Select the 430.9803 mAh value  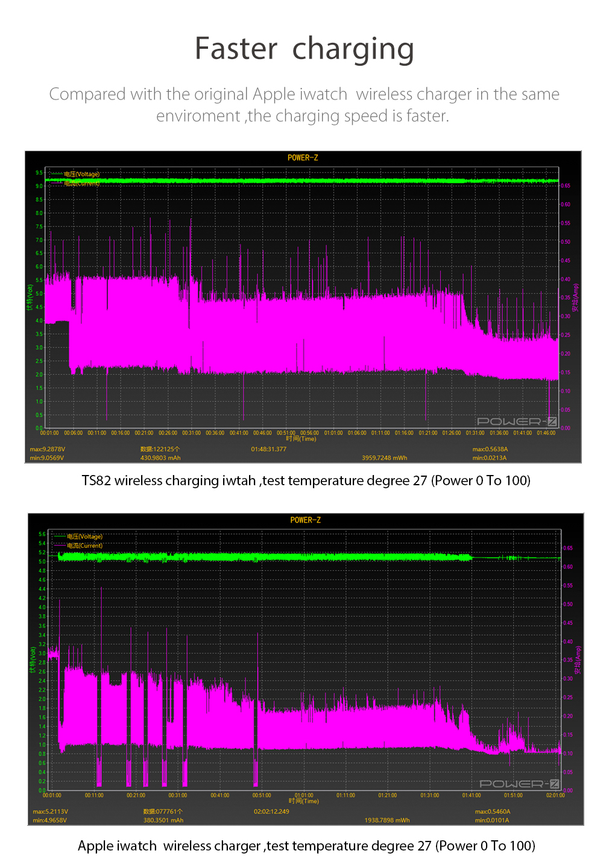click(x=160, y=458)
